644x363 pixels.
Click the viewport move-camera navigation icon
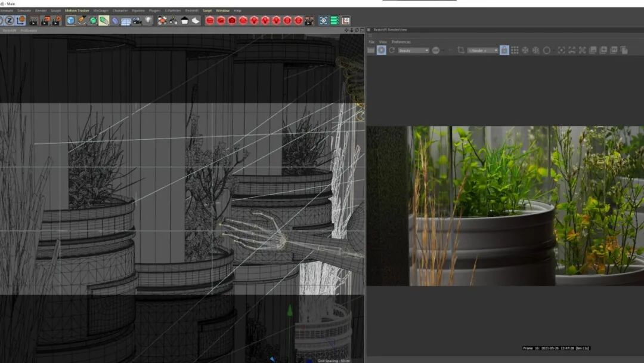(346, 30)
